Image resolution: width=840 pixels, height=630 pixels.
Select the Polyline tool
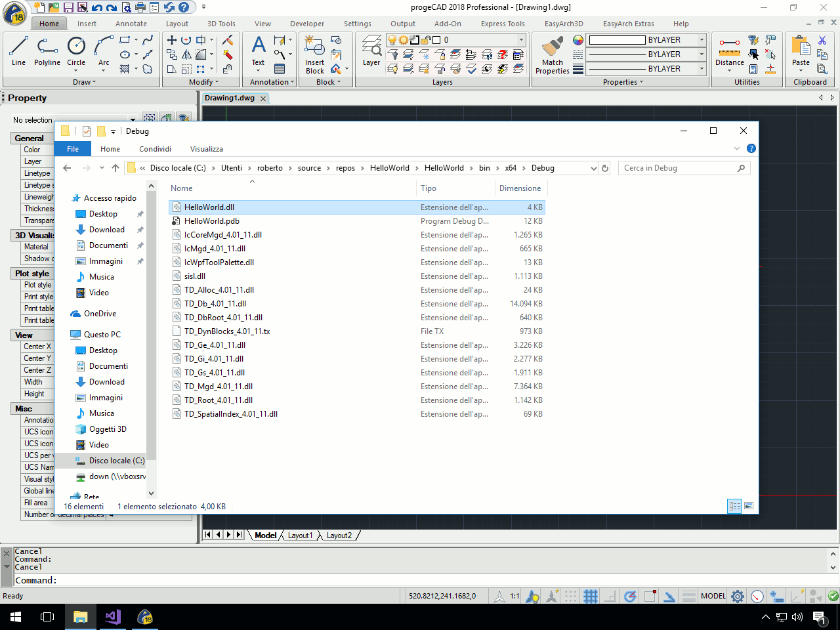47,51
